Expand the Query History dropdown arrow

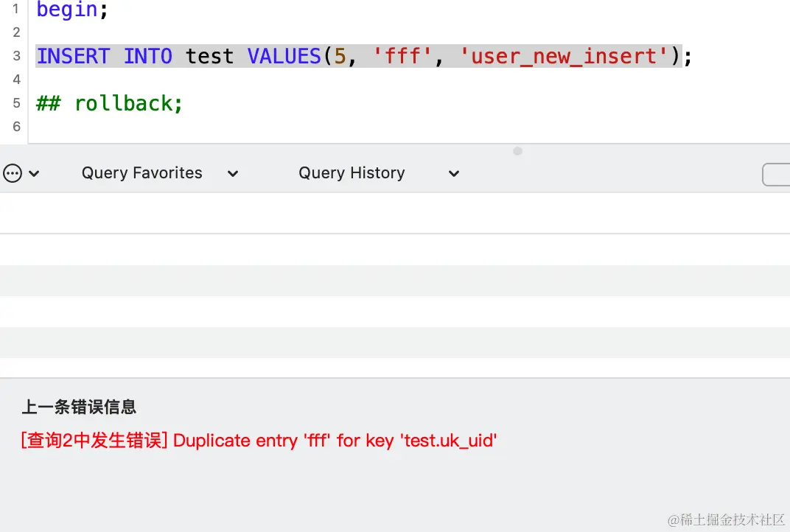pyautogui.click(x=454, y=174)
